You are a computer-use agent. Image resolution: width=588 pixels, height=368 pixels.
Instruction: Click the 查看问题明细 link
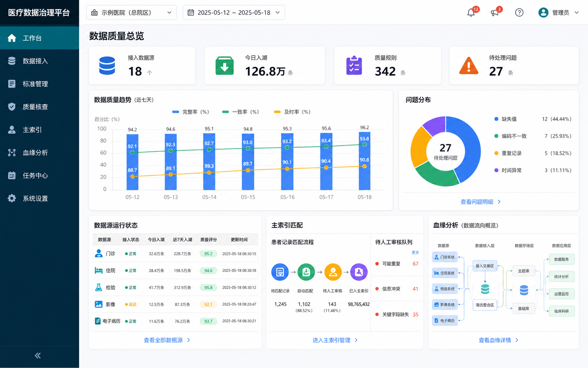click(x=480, y=202)
